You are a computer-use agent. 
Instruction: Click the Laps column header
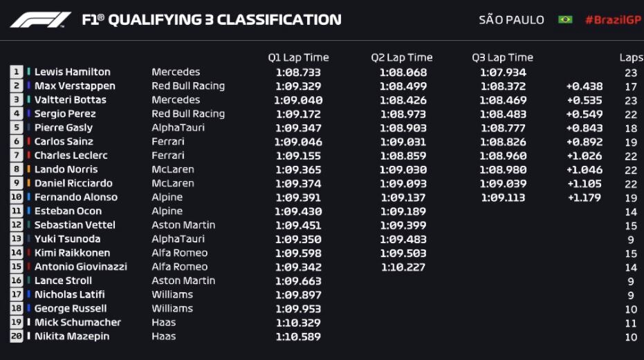click(x=631, y=58)
